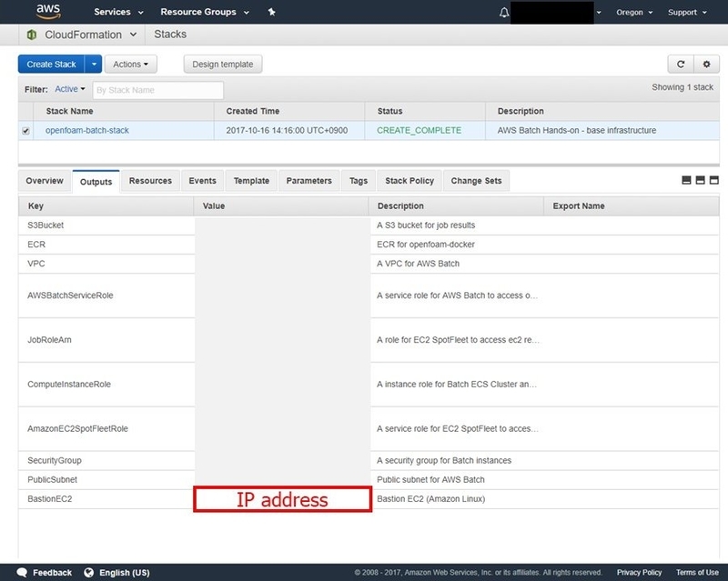The width and height of the screenshot is (728, 581).
Task: Select the JobRoleArn key
Action: 49,340
